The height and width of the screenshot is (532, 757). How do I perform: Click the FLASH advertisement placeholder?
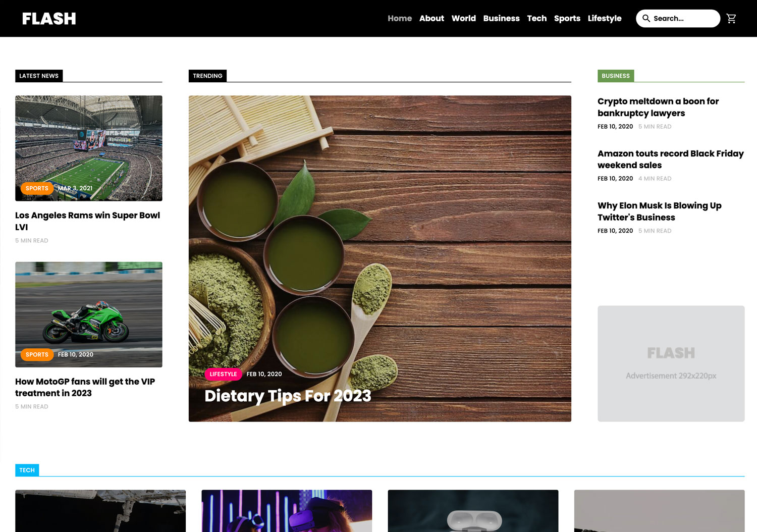coord(671,363)
